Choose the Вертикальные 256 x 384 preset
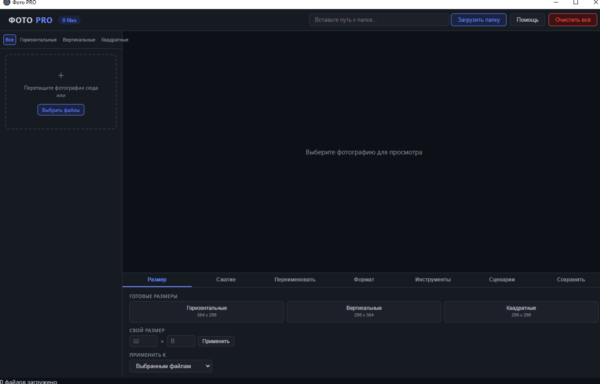This screenshot has width=600, height=384. coord(364,311)
